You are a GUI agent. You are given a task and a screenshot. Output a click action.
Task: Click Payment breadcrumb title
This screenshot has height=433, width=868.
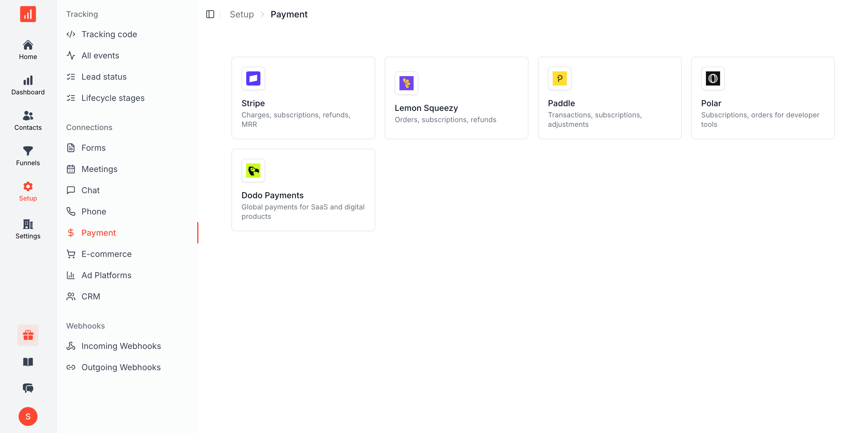point(289,14)
